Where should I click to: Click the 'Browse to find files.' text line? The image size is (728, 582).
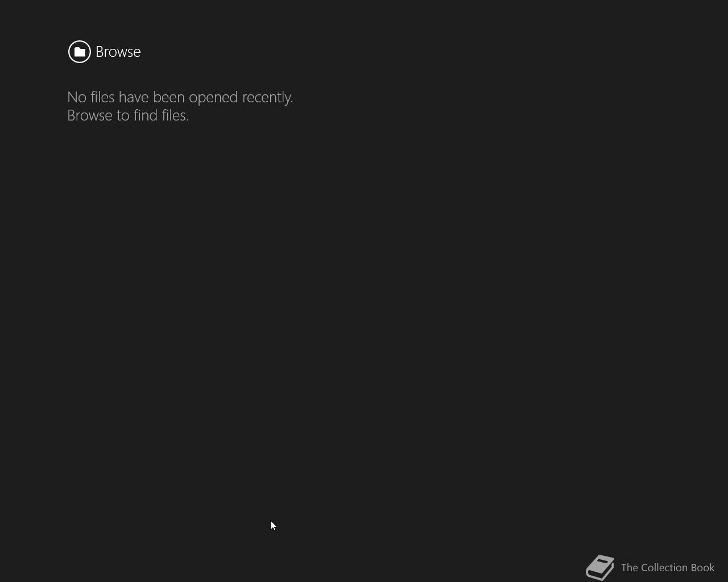tap(128, 115)
